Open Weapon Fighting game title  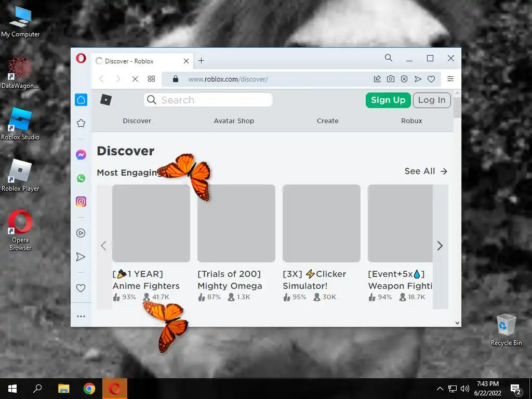tap(400, 280)
